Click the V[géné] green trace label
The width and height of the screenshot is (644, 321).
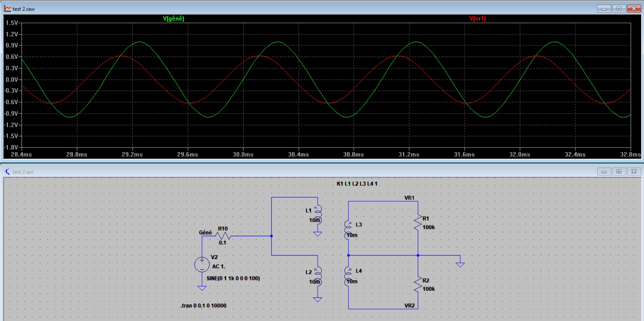coord(173,19)
